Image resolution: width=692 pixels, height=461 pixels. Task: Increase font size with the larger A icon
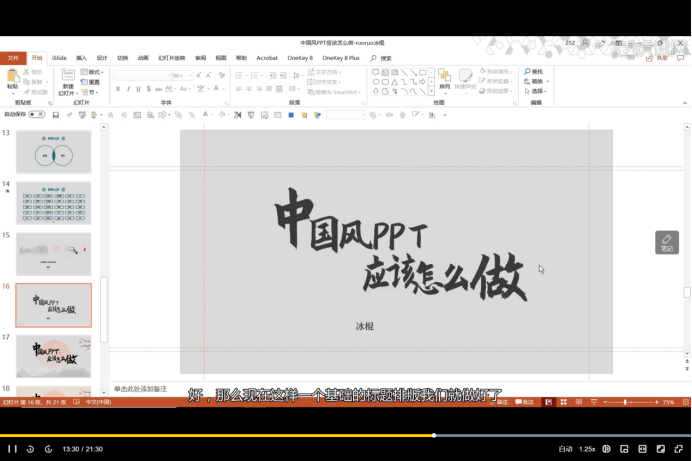199,75
